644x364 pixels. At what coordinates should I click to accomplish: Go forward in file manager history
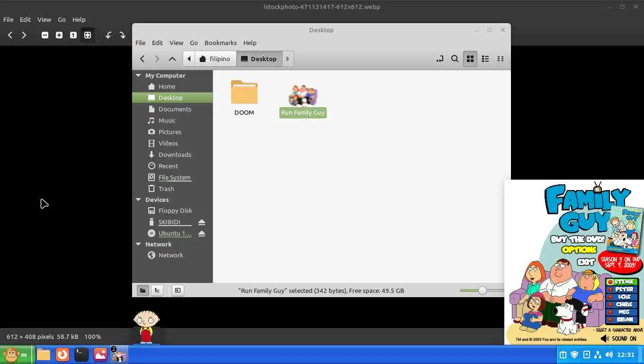157,59
